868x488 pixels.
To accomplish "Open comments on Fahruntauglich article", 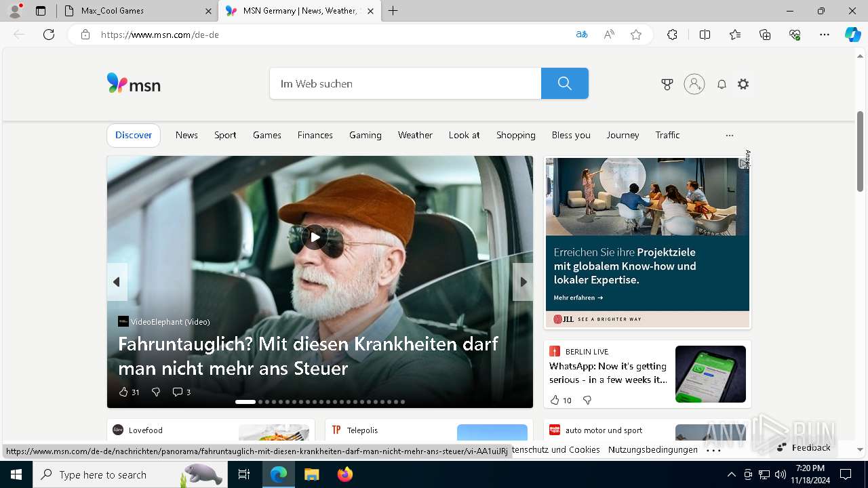I will click(x=181, y=392).
